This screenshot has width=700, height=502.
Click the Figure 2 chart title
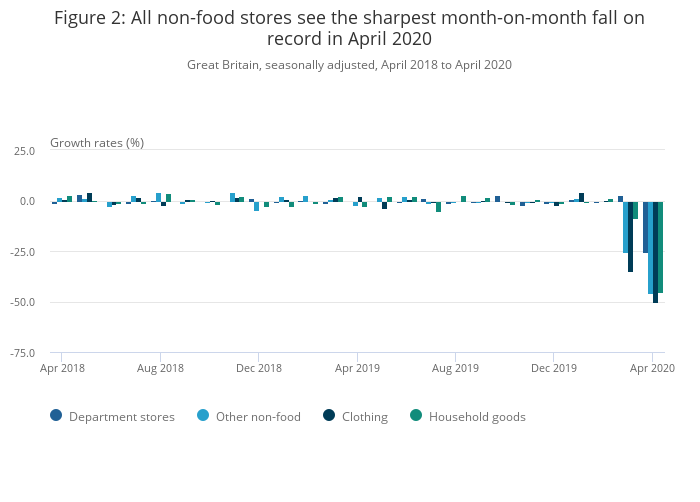[349, 28]
